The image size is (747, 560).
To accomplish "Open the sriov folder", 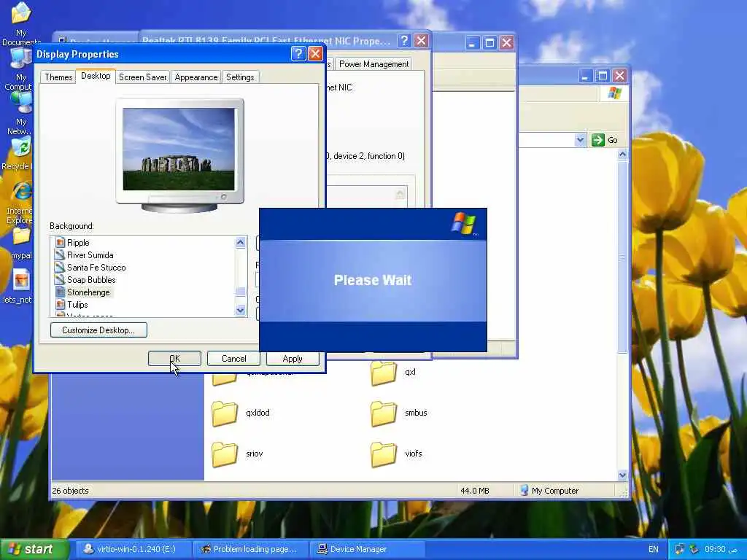I will pyautogui.click(x=239, y=454).
